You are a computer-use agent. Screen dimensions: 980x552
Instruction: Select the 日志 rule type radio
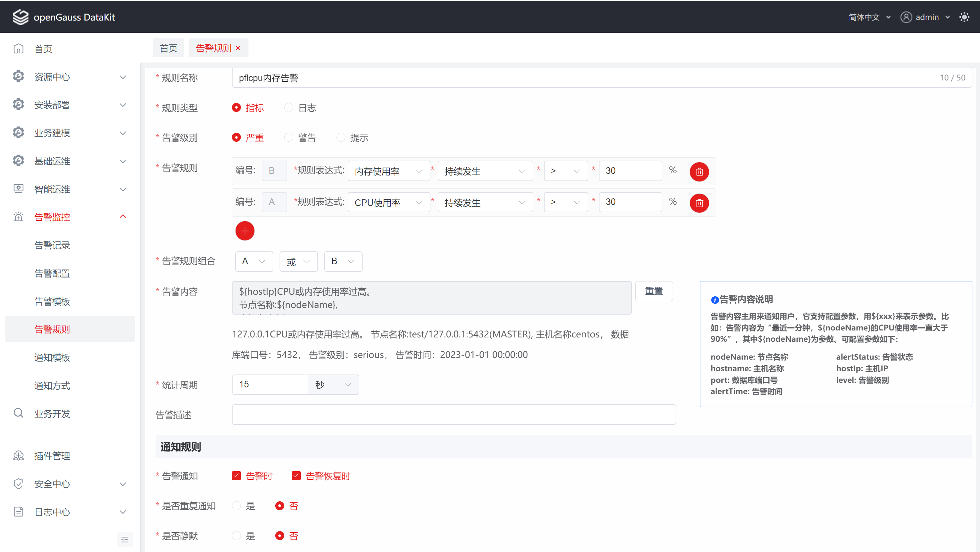point(289,108)
